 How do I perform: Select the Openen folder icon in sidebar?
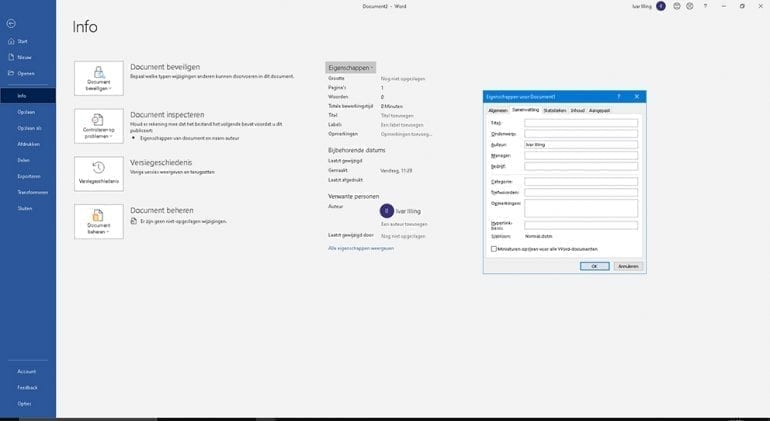tap(11, 73)
